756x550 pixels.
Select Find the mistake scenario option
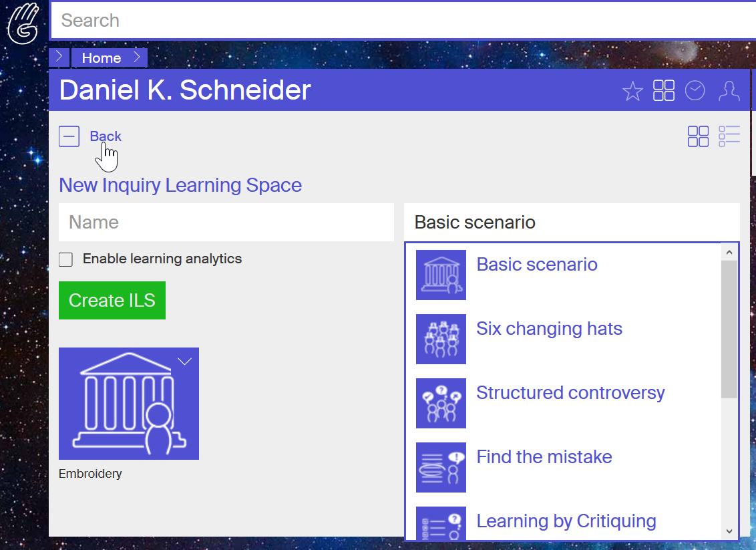[544, 457]
